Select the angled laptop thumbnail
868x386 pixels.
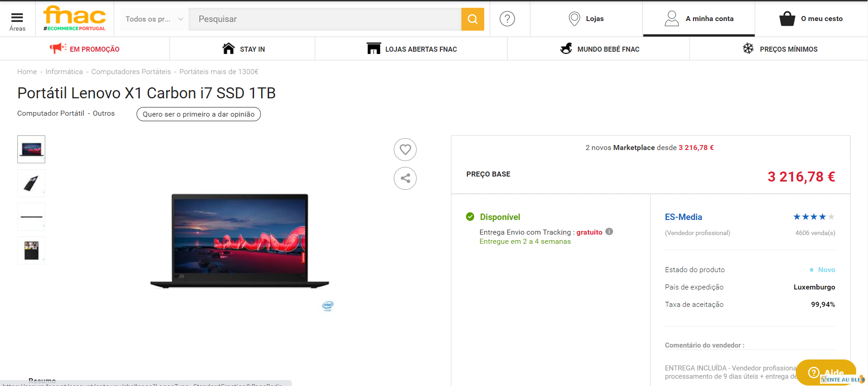(x=31, y=183)
